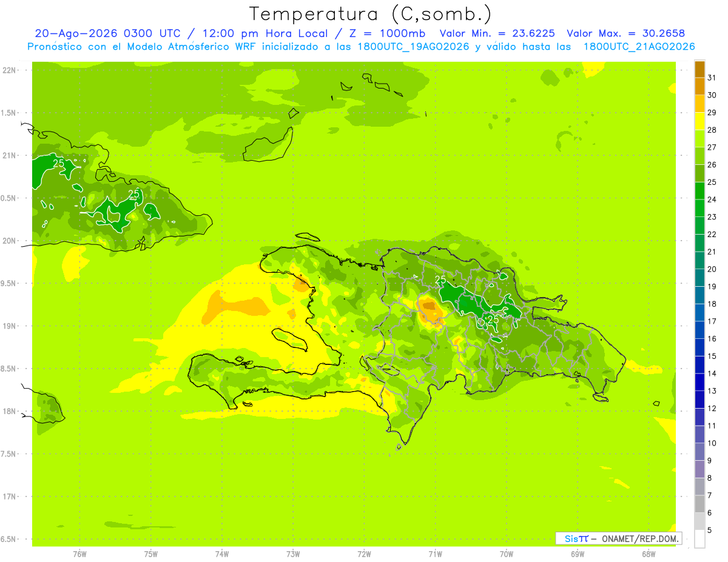Click the '1800UTC_21AGO2026' valid-until time
Image resolution: width=728 pixels, height=562 pixels.
tap(639, 47)
